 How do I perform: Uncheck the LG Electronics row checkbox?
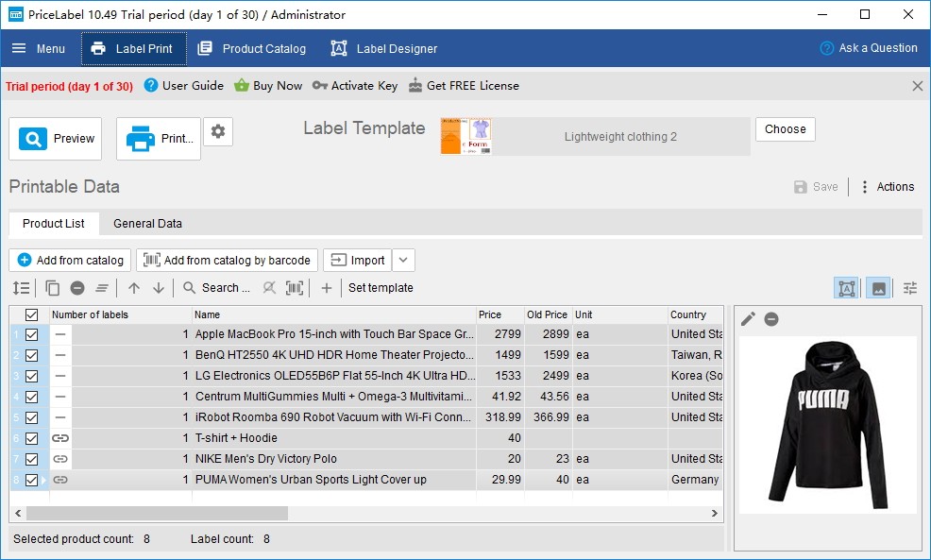click(31, 376)
